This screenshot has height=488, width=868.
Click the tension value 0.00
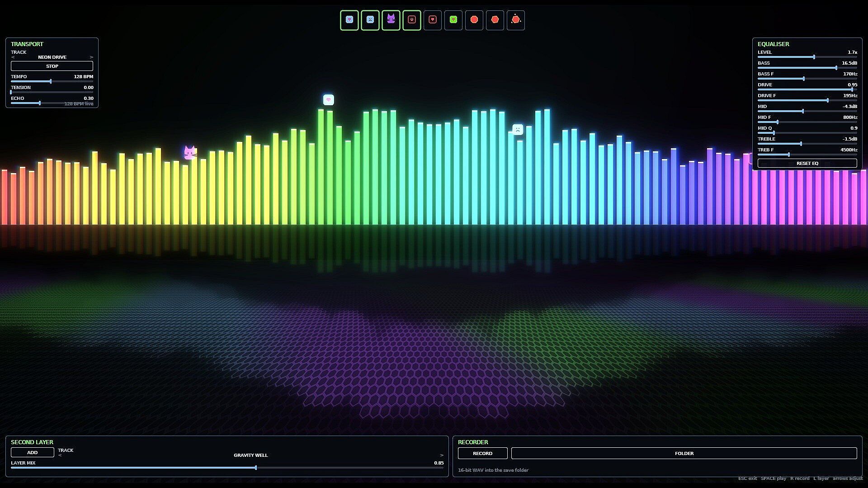coord(89,88)
